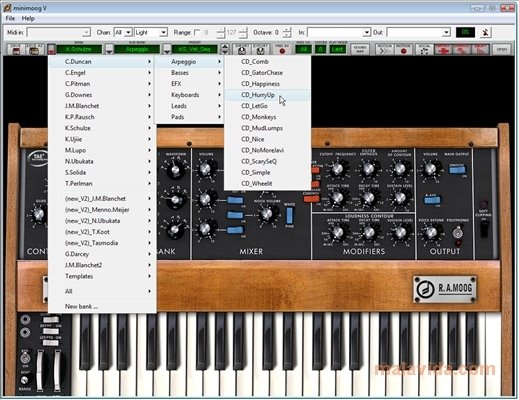Image resolution: width=519 pixels, height=400 pixels.
Task: Click the MIDI panic icon beside 0%
Action: [486, 32]
